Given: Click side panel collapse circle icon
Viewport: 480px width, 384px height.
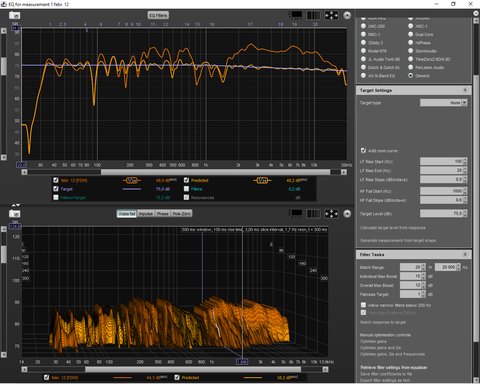Looking at the screenshot, I should coord(476,13).
